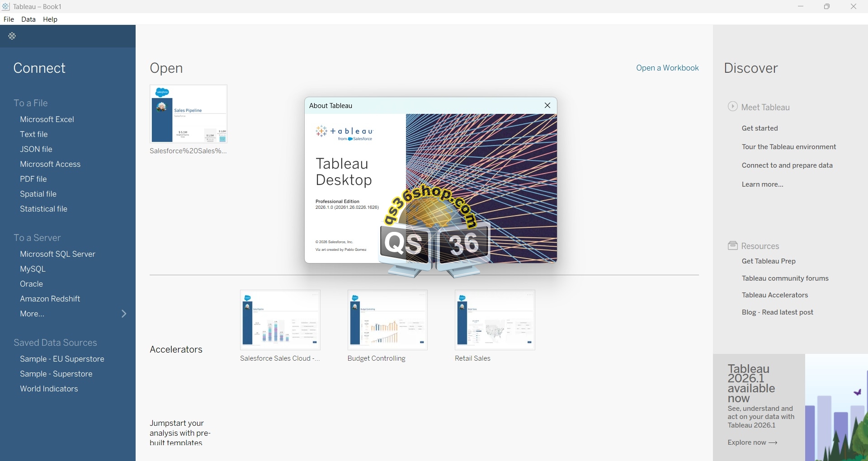Connect to Microsoft SQL Server
This screenshot has width=868, height=461.
tap(57, 254)
